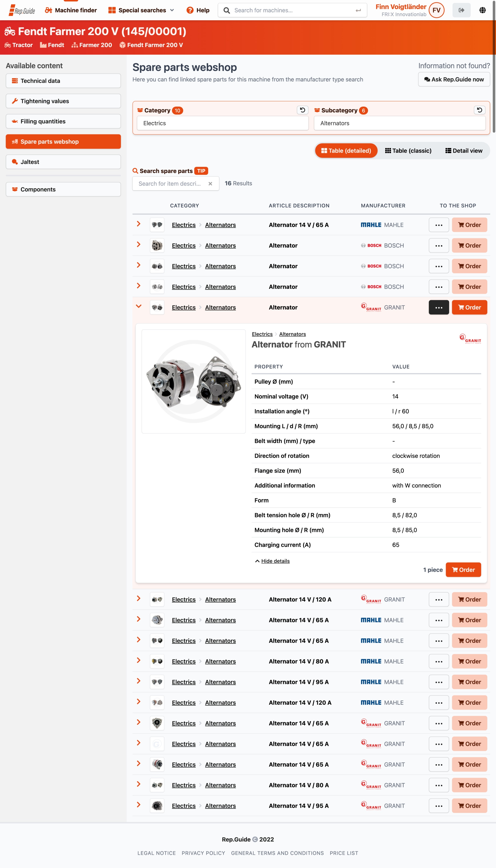Click Hide details link
The height and width of the screenshot is (868, 496).
(x=275, y=561)
